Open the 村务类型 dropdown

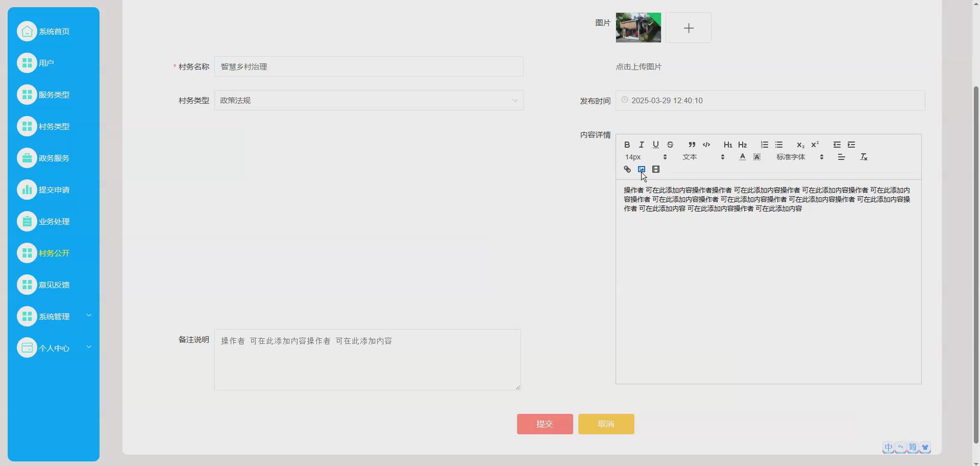point(369,100)
